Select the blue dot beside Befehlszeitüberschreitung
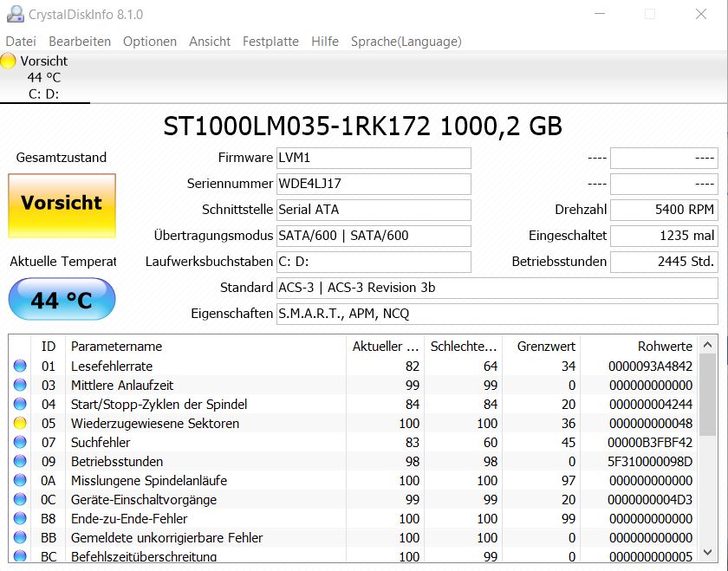Screen dimensions: 728x571 click(x=20, y=556)
